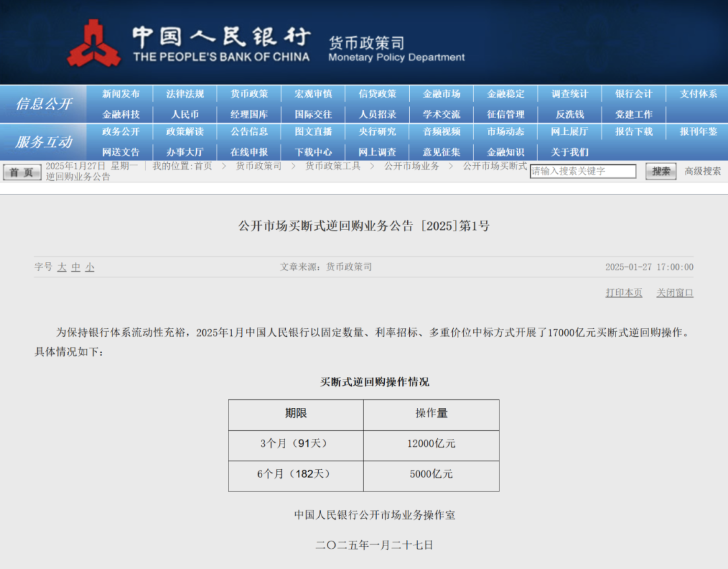Click the search keyword input field

click(583, 171)
